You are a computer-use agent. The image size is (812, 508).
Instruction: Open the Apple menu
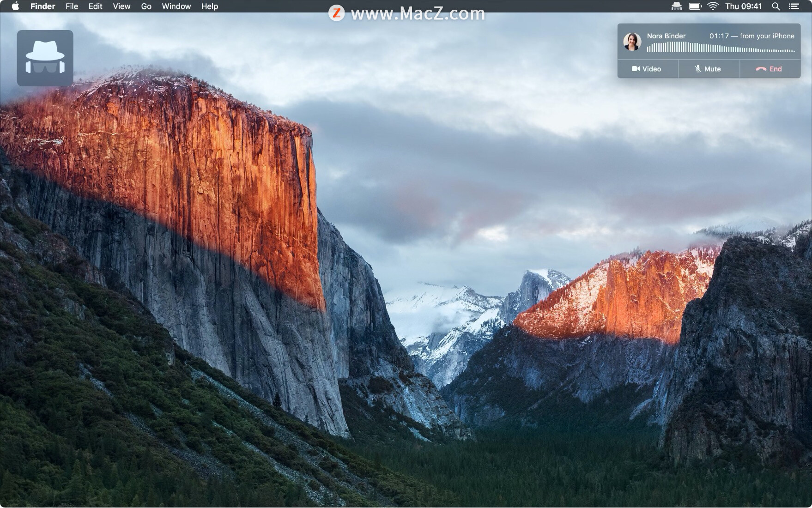(15, 6)
